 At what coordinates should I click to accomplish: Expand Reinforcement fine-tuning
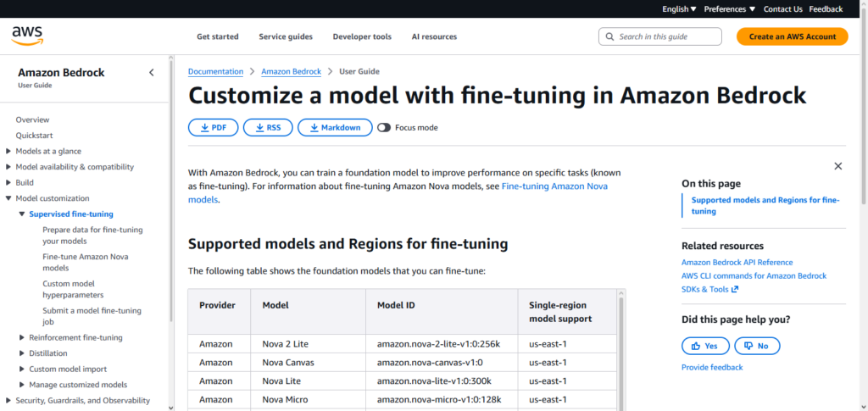coord(21,337)
